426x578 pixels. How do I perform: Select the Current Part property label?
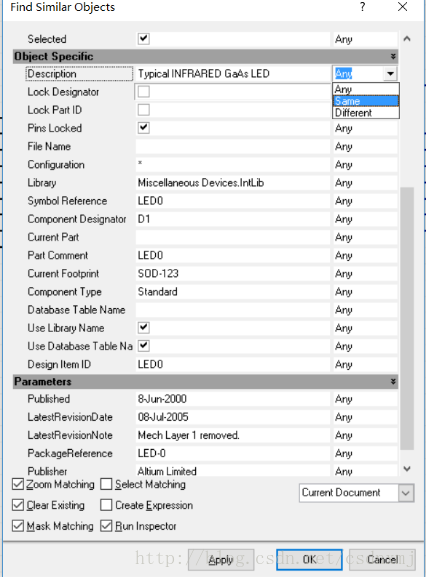coord(53,237)
